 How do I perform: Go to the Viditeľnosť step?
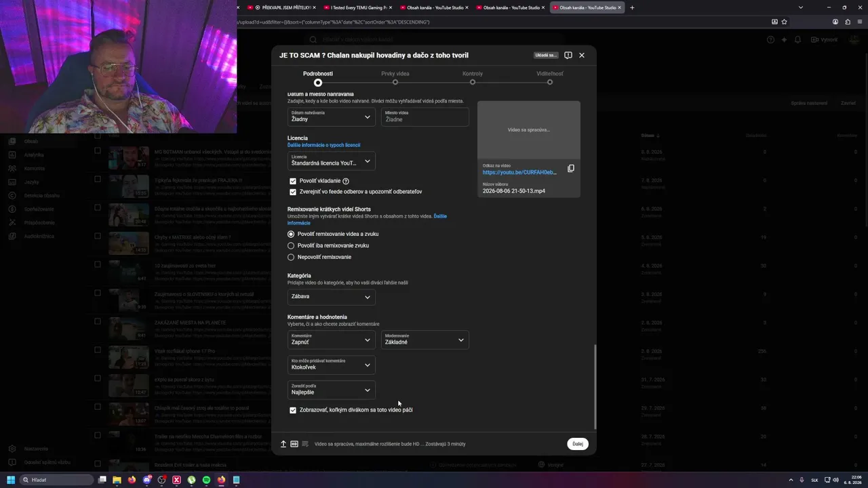click(550, 78)
